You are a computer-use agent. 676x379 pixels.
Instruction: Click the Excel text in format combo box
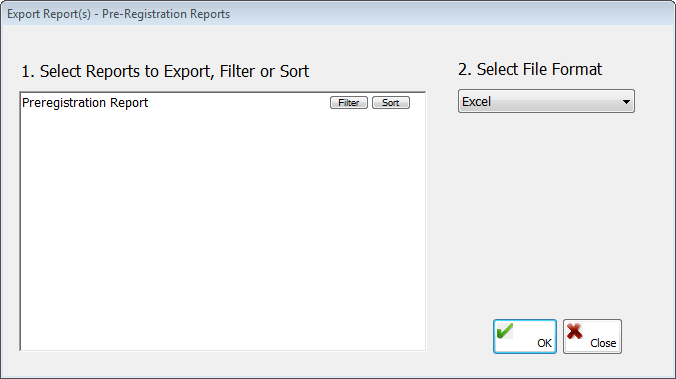click(476, 102)
